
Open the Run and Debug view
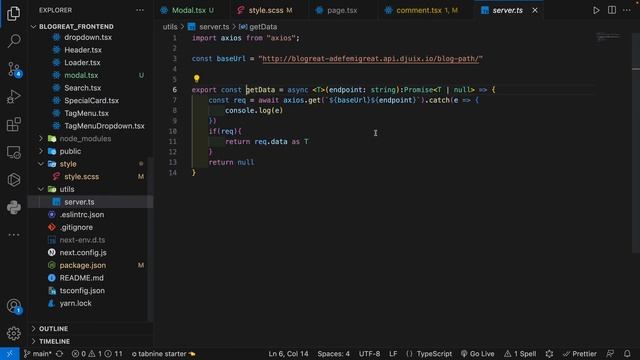tap(13, 97)
